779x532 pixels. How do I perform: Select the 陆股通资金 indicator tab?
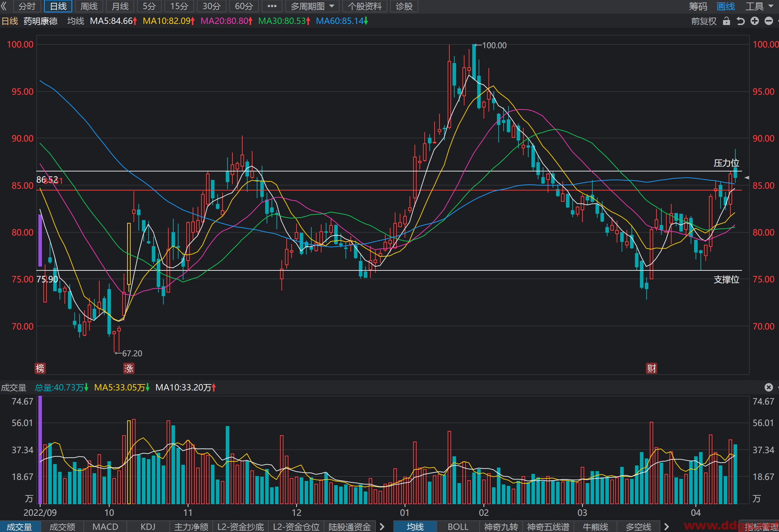[x=350, y=527]
